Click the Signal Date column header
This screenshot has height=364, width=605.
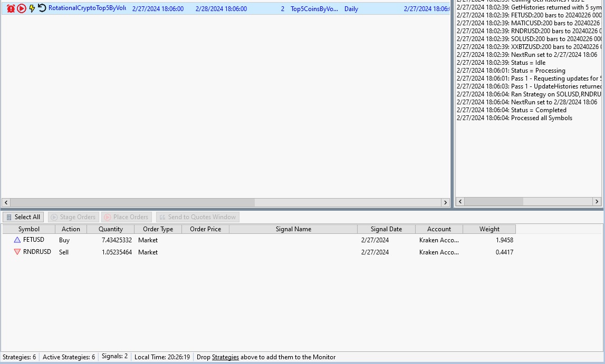coord(386,229)
